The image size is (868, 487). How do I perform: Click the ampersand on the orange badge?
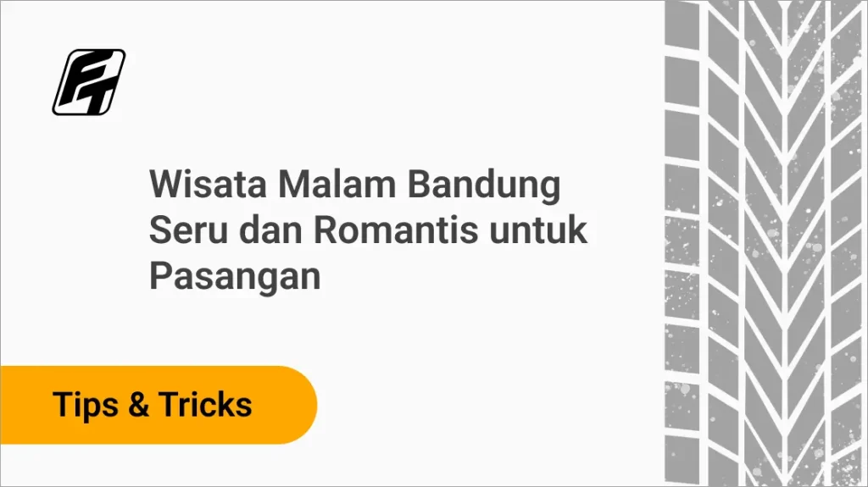138,404
